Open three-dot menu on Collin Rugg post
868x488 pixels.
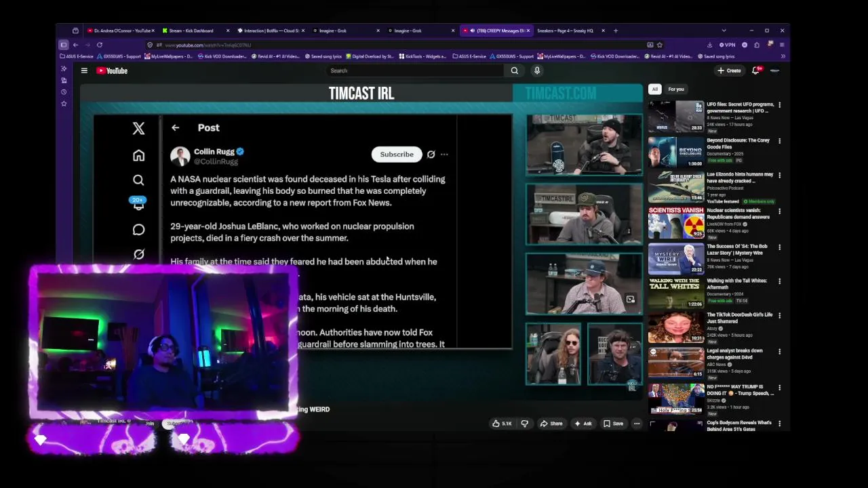pyautogui.click(x=444, y=155)
